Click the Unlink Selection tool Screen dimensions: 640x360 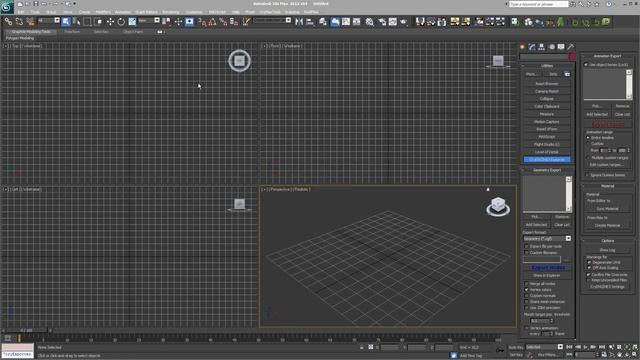click(19, 22)
